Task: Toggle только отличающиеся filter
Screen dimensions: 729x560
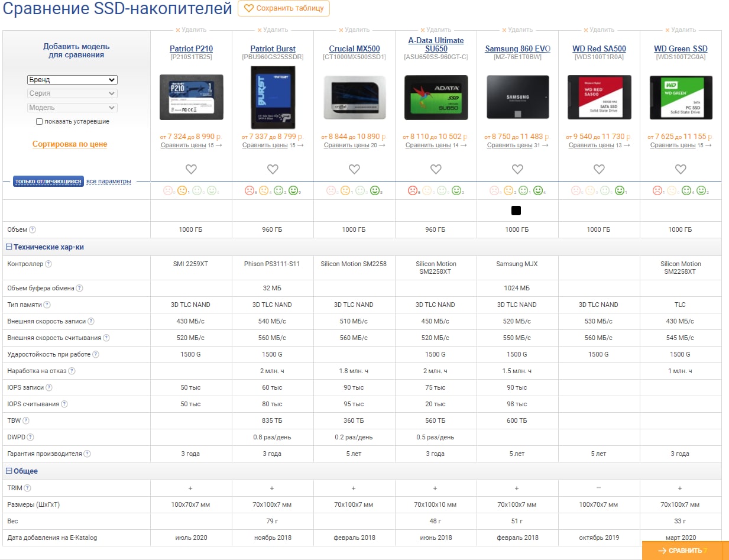Action: point(48,182)
